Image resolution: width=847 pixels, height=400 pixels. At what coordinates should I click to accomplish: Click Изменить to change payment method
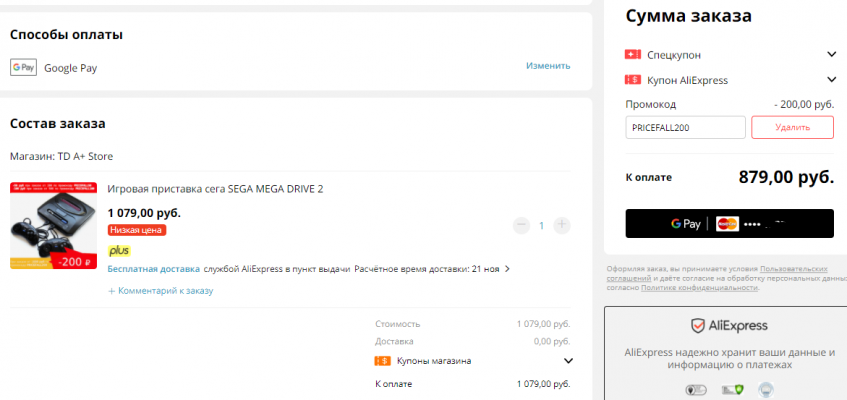pyautogui.click(x=548, y=65)
